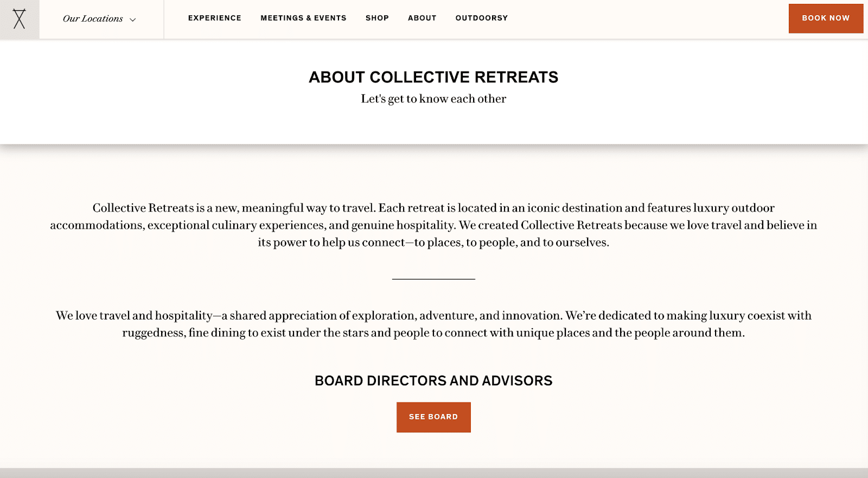Select the first paragraph about Collective Retreats

(x=433, y=225)
